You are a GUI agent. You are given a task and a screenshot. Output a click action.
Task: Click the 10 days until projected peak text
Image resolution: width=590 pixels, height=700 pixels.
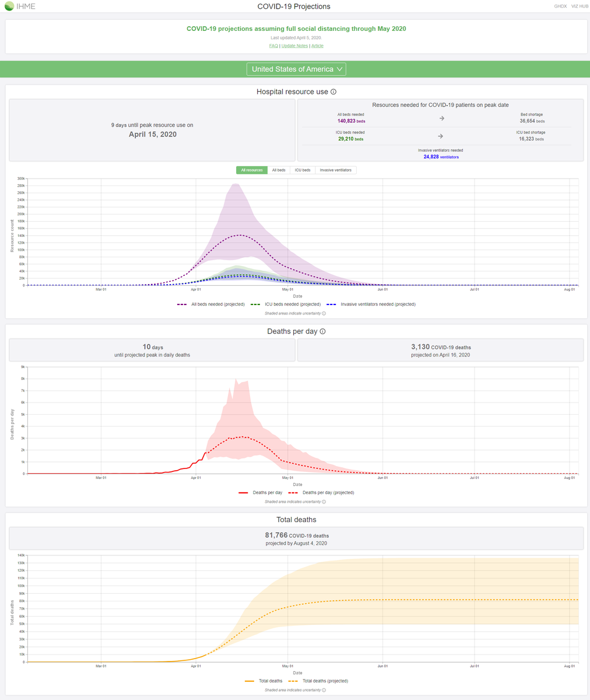pos(153,351)
